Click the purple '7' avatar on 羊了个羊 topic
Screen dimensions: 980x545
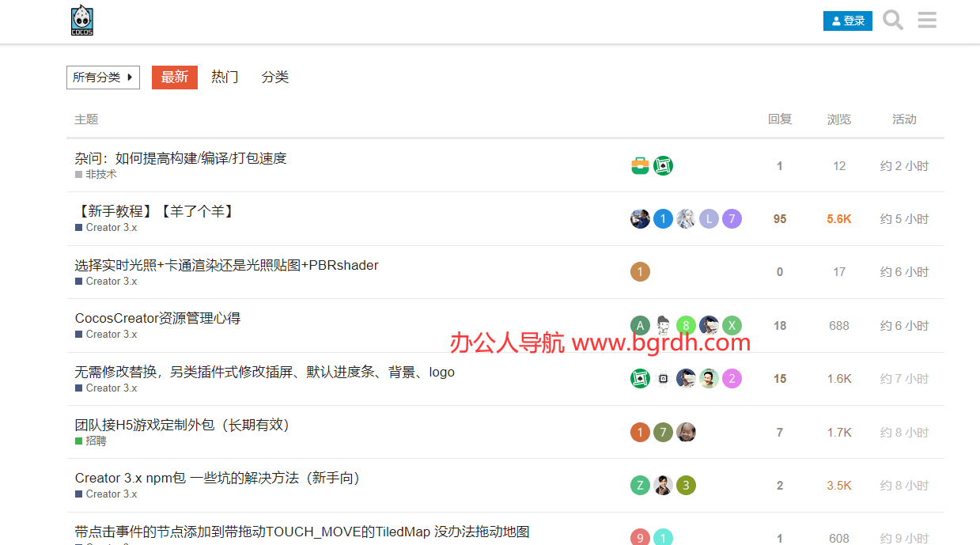(732, 219)
